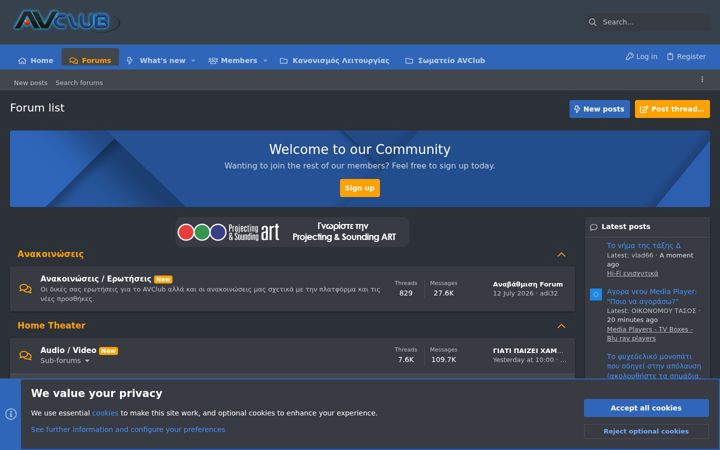Open New posts sub-navigation link

coord(30,83)
